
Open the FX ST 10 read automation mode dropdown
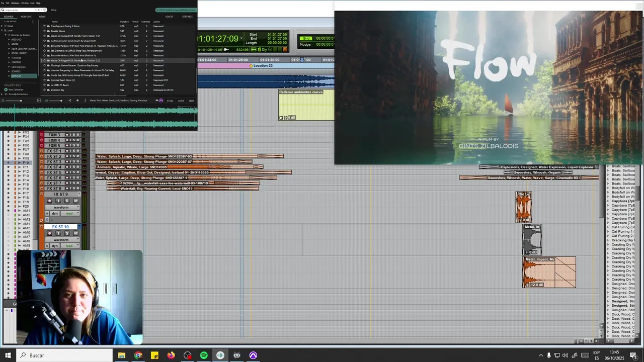[70, 246]
